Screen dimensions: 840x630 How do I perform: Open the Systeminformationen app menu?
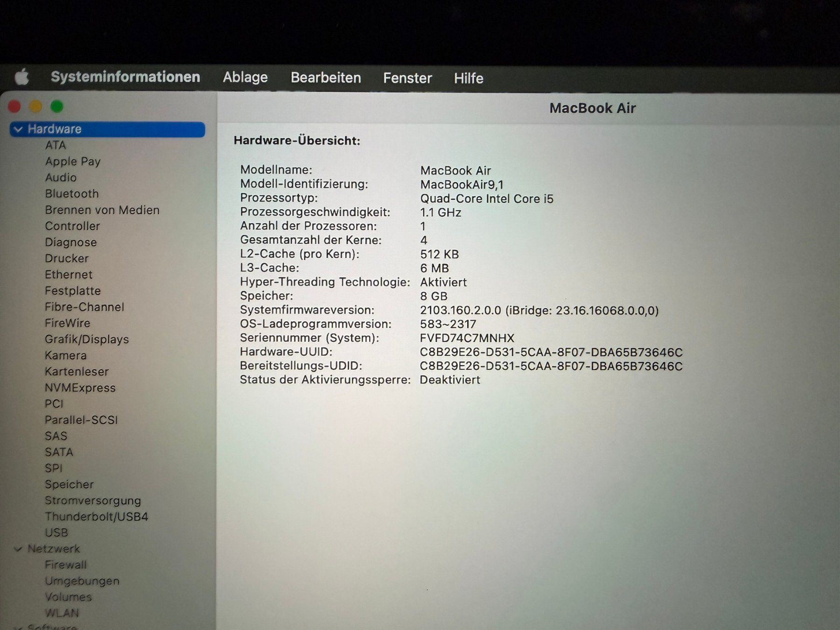click(125, 77)
